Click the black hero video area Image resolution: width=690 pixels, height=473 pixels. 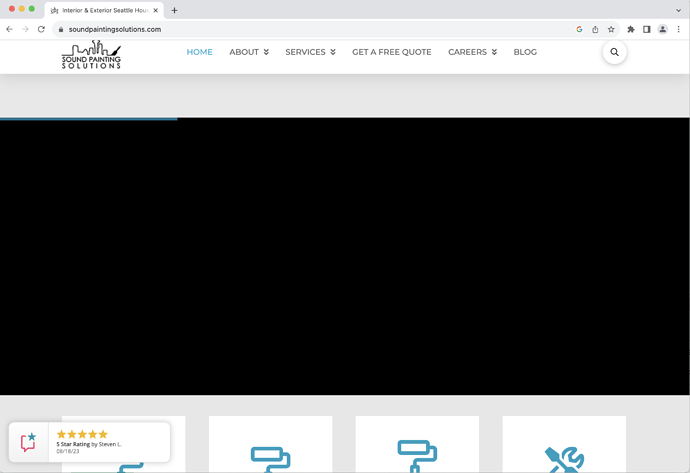[345, 257]
